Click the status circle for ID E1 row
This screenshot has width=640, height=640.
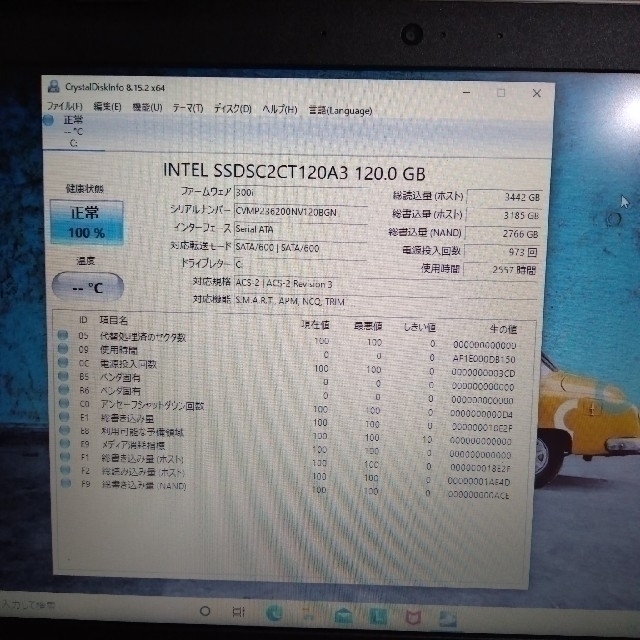[x=64, y=416]
